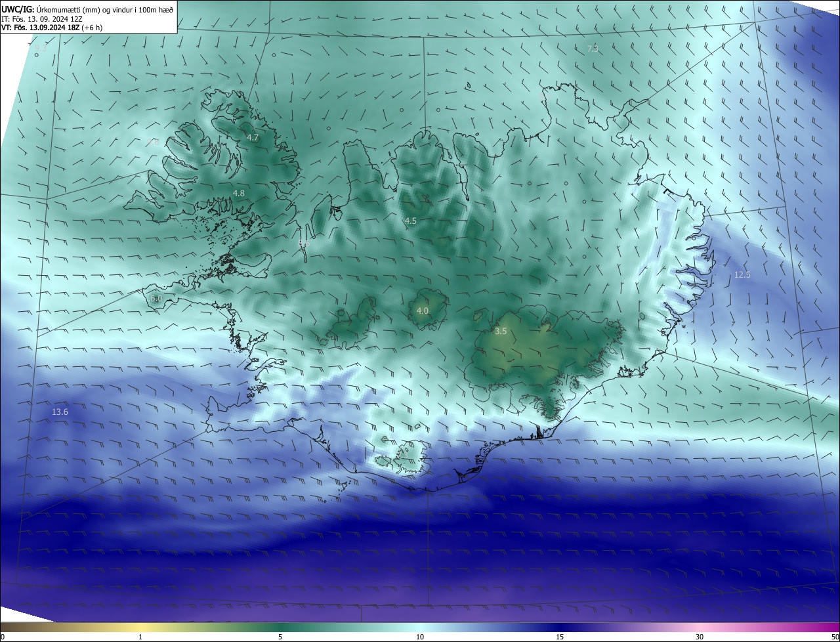Click the 6.0 value on the west peninsula

coord(156,299)
